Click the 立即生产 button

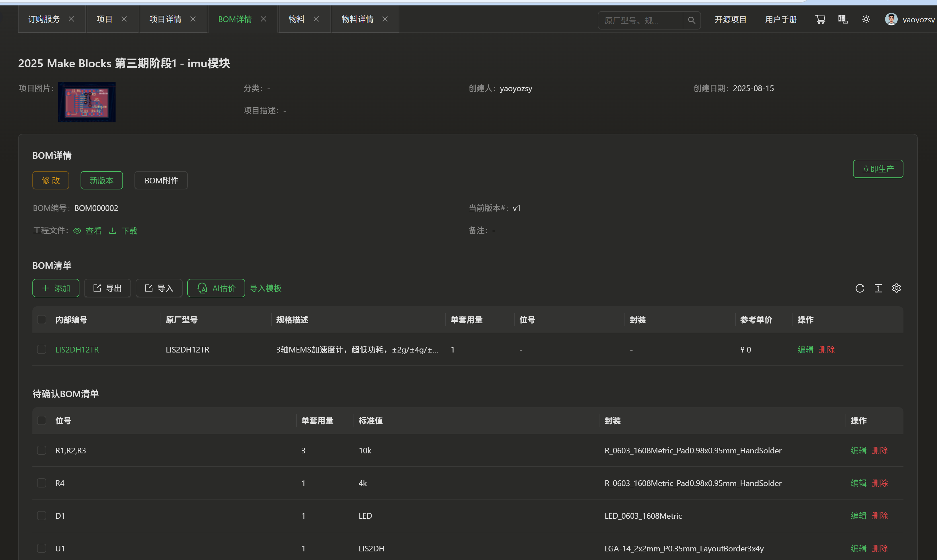coord(878,169)
